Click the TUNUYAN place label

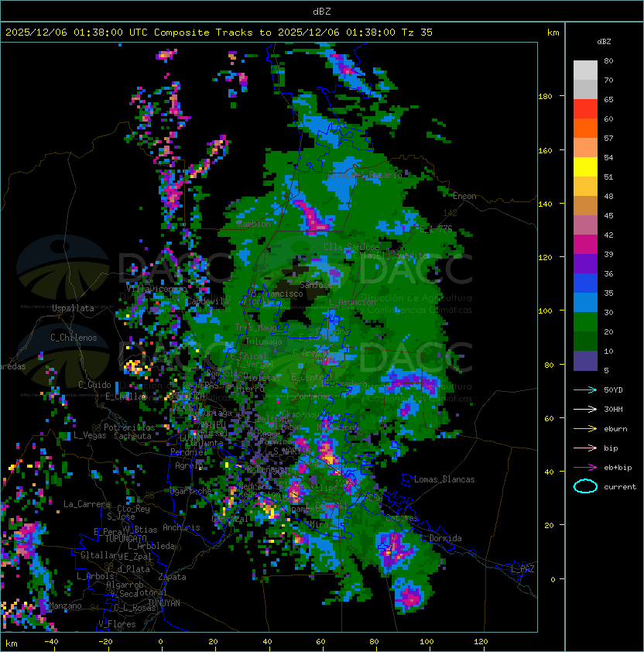click(164, 603)
